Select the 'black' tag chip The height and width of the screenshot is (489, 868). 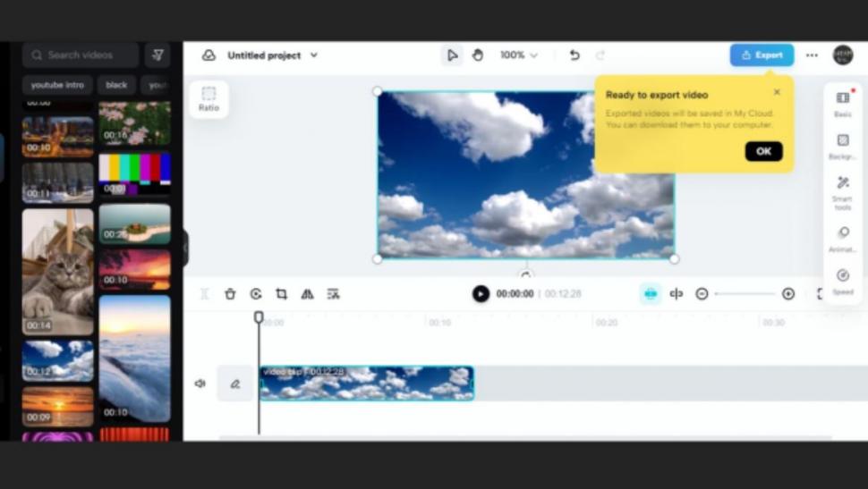coord(116,85)
